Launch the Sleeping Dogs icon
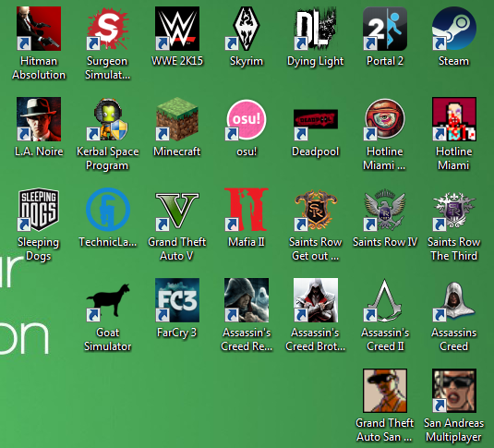 point(39,210)
